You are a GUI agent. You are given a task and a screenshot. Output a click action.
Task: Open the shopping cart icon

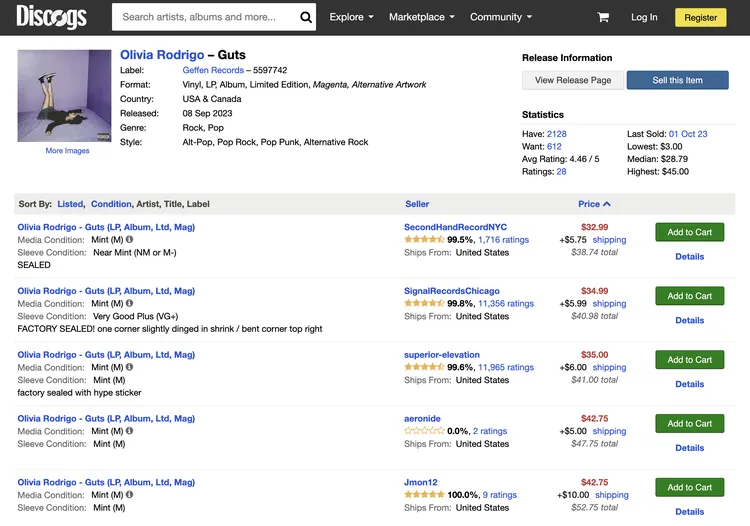(603, 17)
